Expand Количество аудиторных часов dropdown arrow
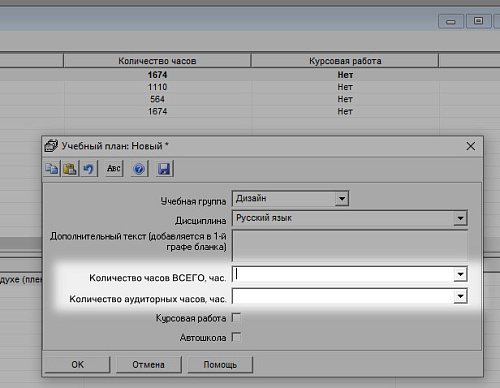This screenshot has width=500, height=388. point(460,296)
